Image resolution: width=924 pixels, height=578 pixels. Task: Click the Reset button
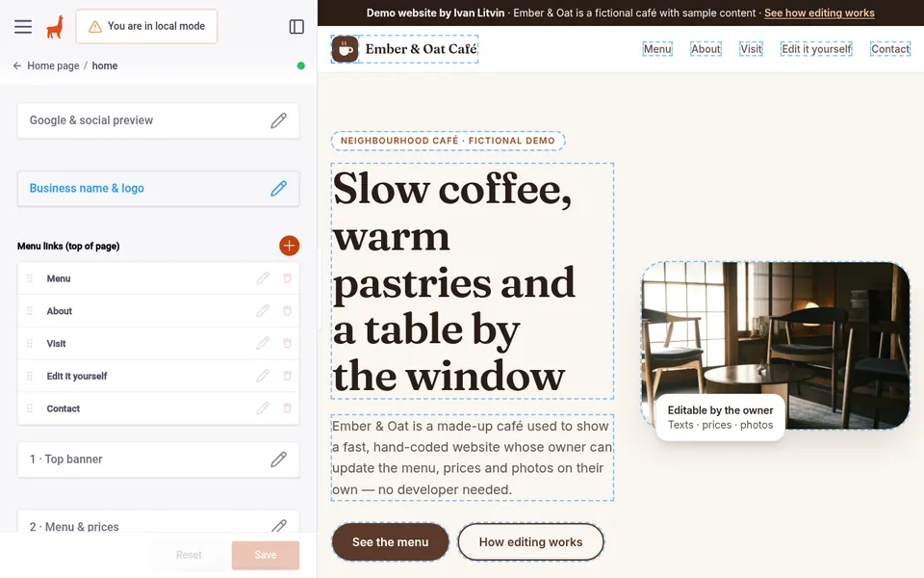(189, 555)
